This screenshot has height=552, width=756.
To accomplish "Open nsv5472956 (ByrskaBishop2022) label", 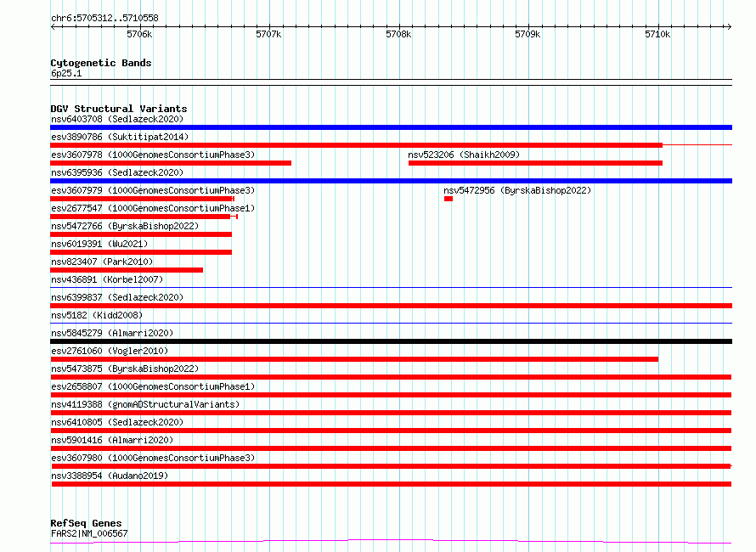I will (517, 190).
